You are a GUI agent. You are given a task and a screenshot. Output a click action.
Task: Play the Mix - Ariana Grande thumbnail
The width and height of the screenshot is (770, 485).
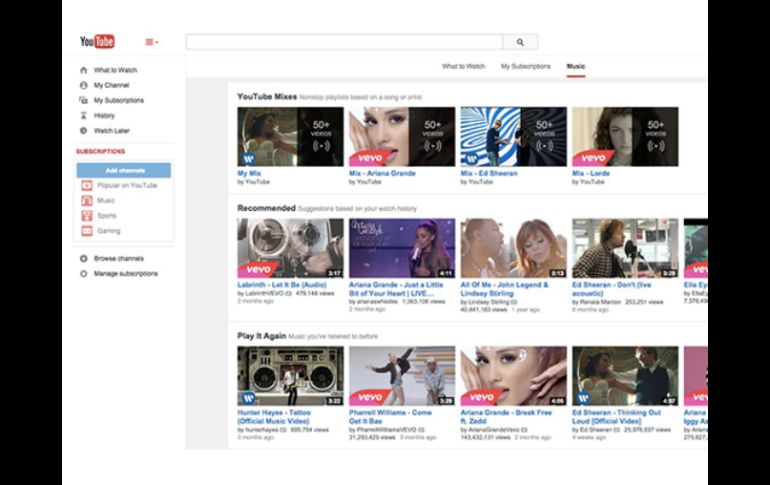(402, 136)
